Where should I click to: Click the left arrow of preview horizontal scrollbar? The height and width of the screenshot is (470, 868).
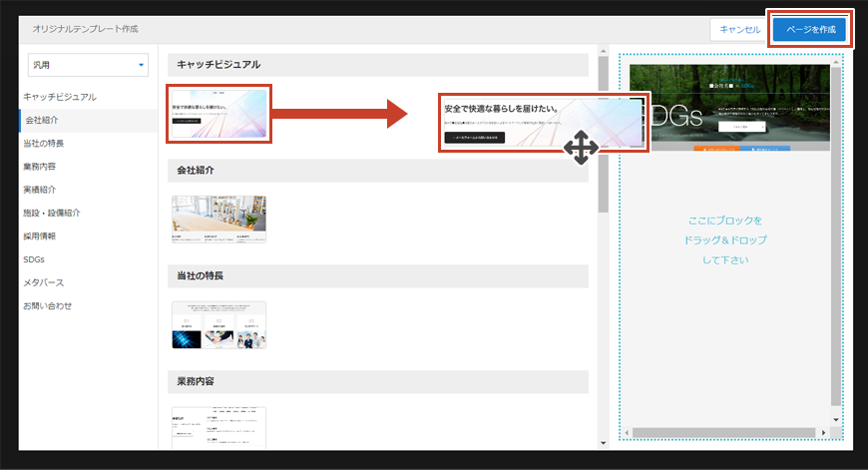629,433
